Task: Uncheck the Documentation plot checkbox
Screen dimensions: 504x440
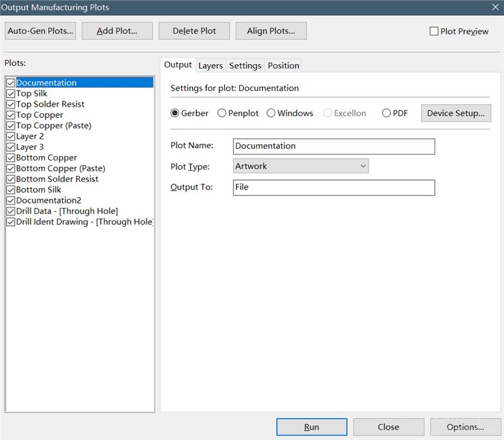Action: pos(11,83)
